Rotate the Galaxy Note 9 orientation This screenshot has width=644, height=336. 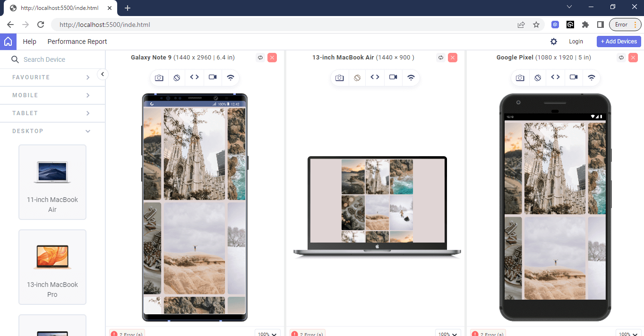260,57
